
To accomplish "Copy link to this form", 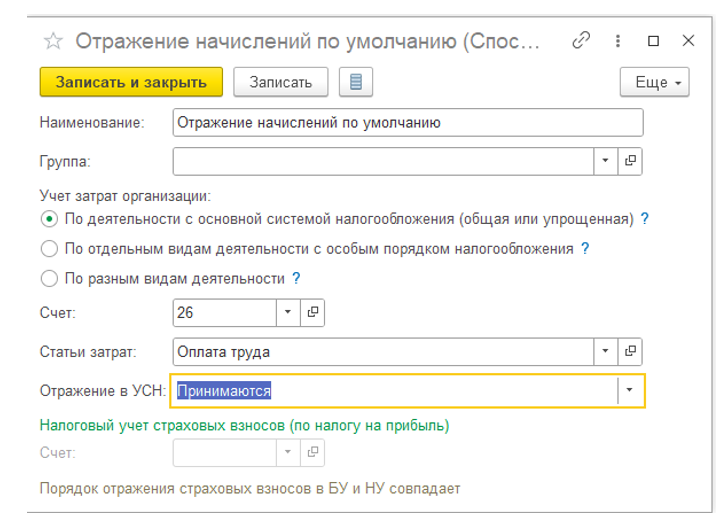I will click(x=581, y=41).
